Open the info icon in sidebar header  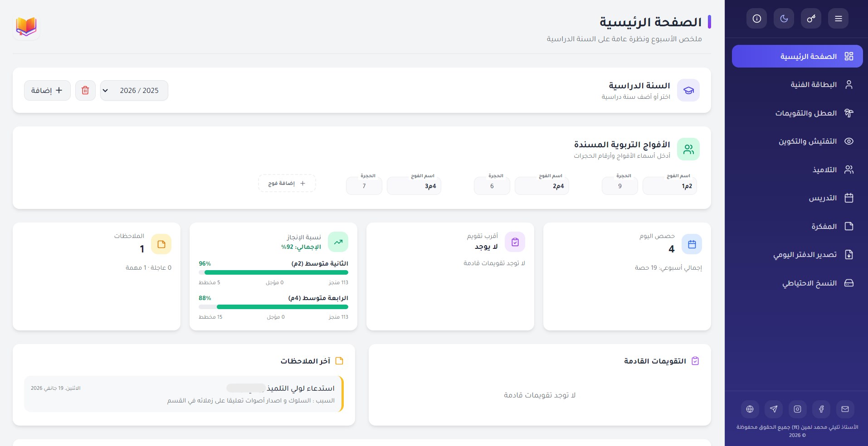point(756,19)
